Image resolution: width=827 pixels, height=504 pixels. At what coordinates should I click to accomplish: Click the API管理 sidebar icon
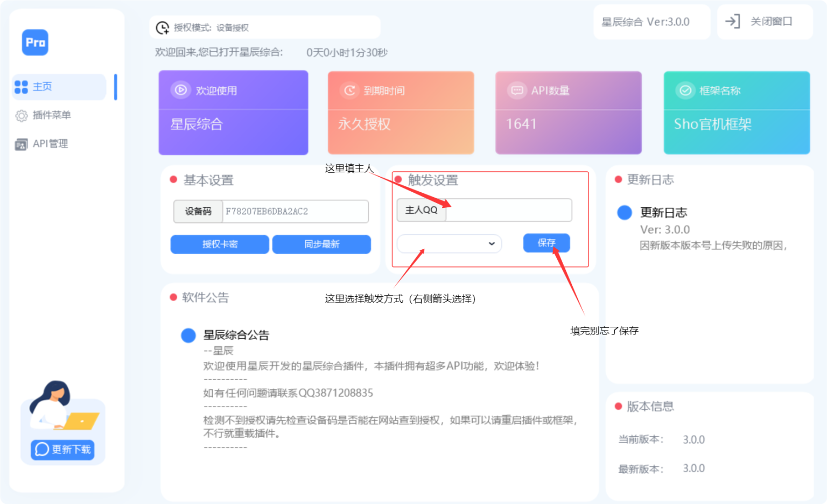click(x=21, y=144)
